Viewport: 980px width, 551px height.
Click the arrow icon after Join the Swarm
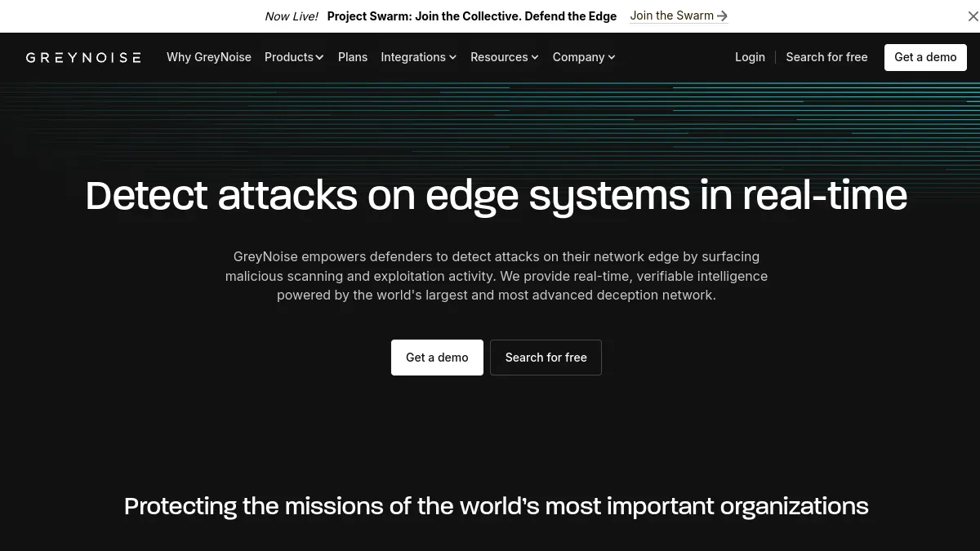(x=722, y=16)
